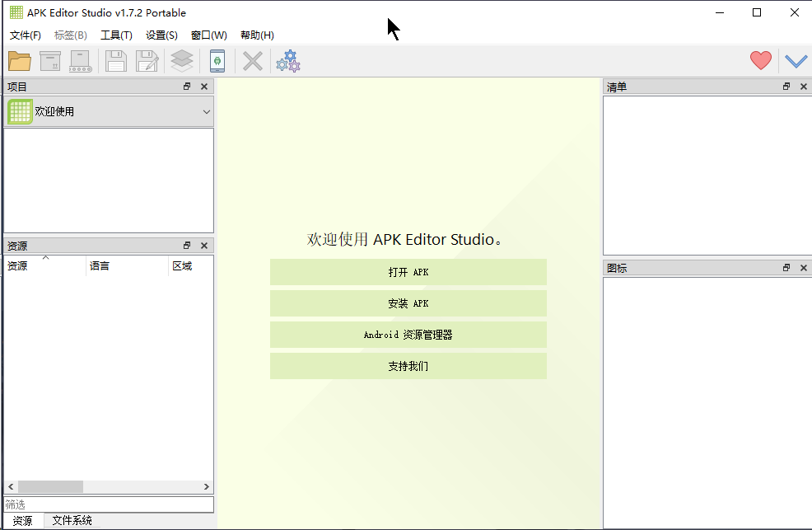Viewport: 812px width, 530px height.
Task: Click the blue checkmark icon in toolbar
Action: point(796,61)
